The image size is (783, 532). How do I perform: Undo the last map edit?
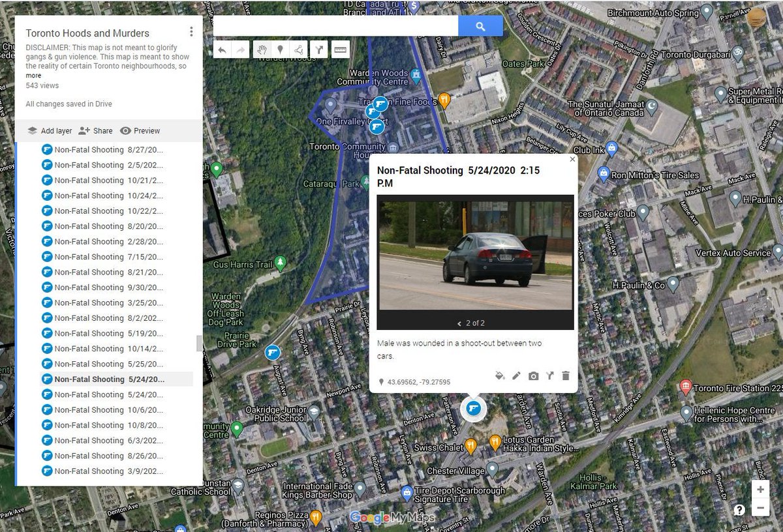(x=222, y=49)
